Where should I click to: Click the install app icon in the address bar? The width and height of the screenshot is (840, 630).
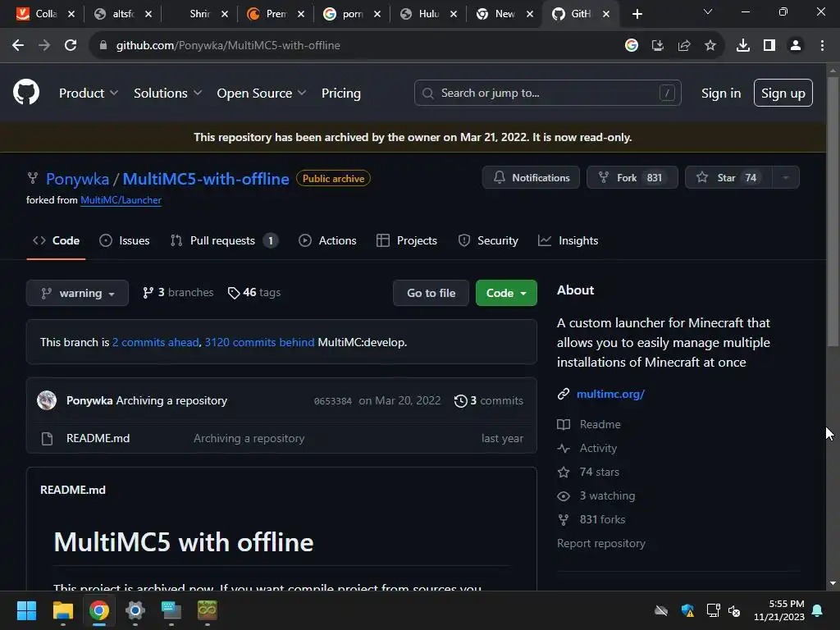click(x=658, y=46)
